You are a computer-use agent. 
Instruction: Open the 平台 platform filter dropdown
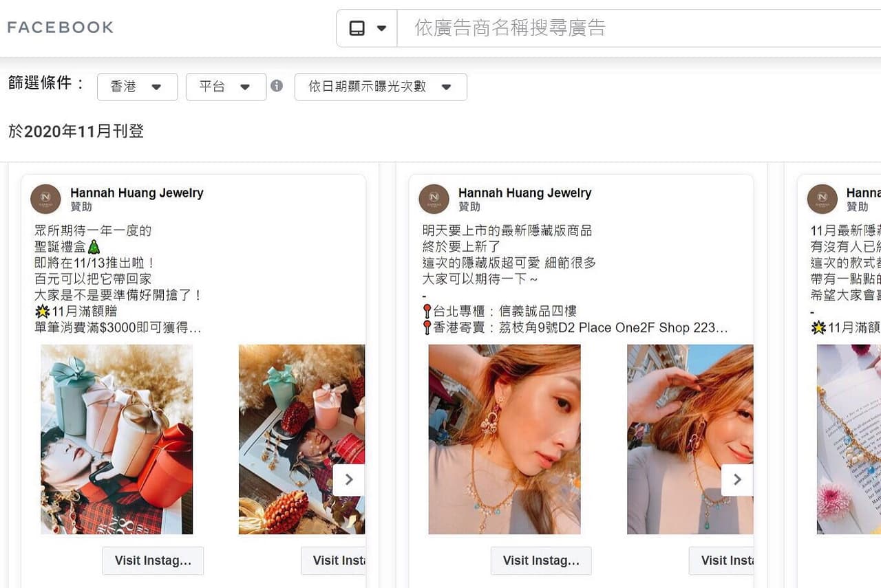click(x=226, y=87)
